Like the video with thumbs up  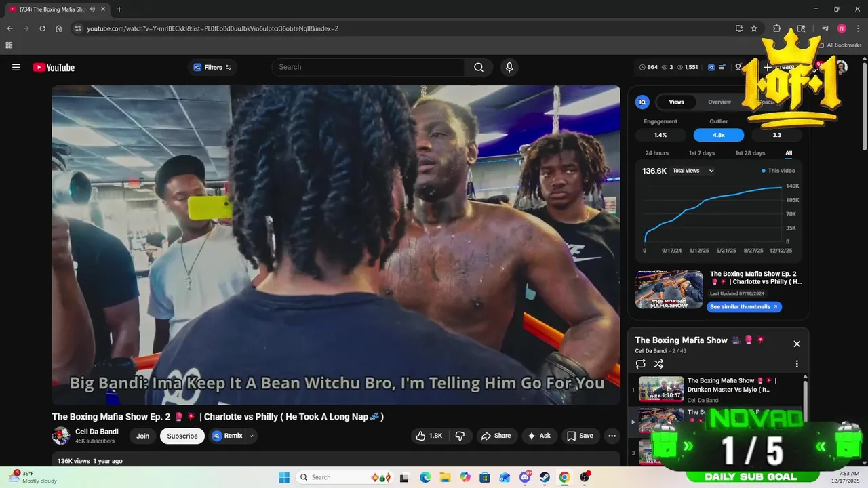tap(429, 436)
